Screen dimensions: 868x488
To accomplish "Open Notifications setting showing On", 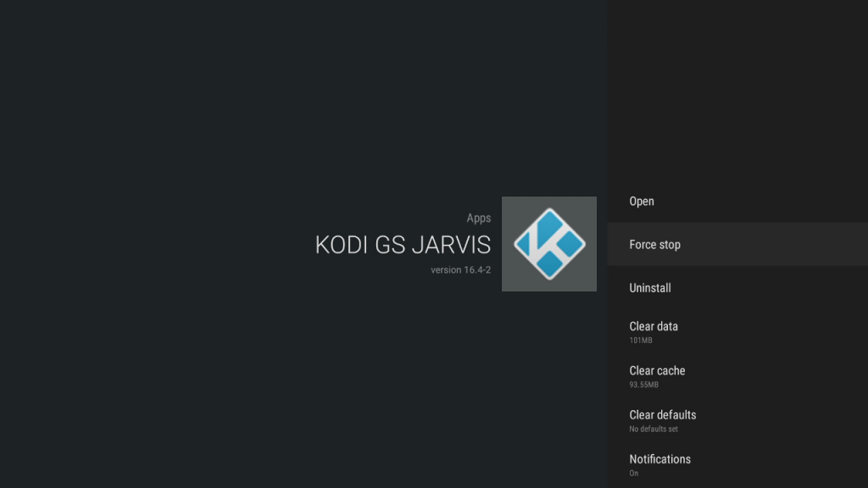I will pyautogui.click(x=737, y=465).
